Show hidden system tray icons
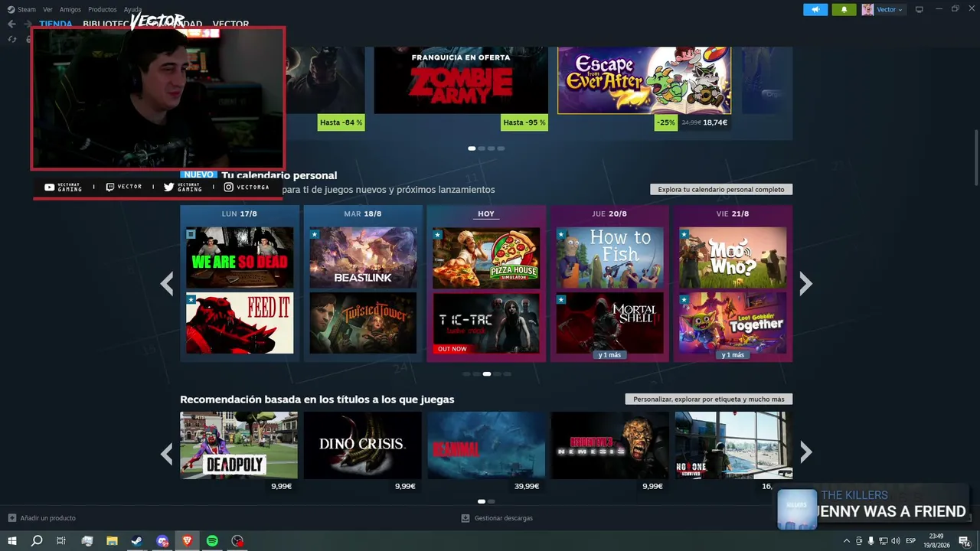Image resolution: width=980 pixels, height=551 pixels. tap(846, 541)
